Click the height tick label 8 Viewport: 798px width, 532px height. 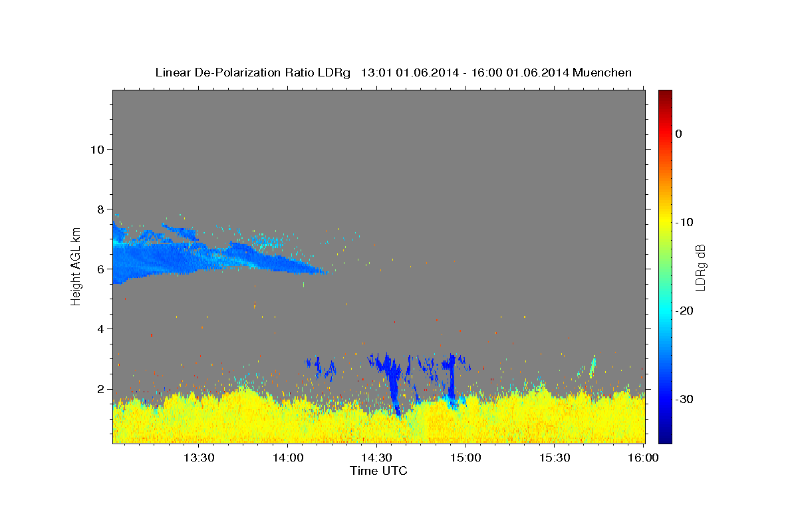coord(101,209)
